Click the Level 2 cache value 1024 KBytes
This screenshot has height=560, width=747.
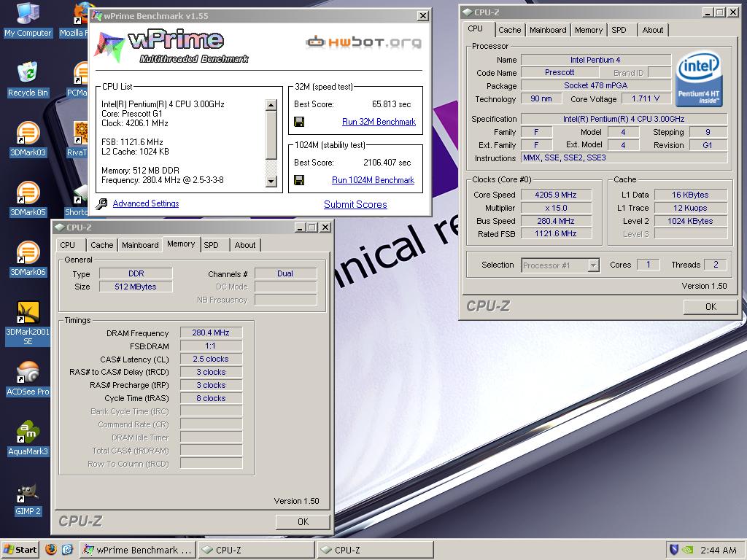pyautogui.click(x=690, y=221)
